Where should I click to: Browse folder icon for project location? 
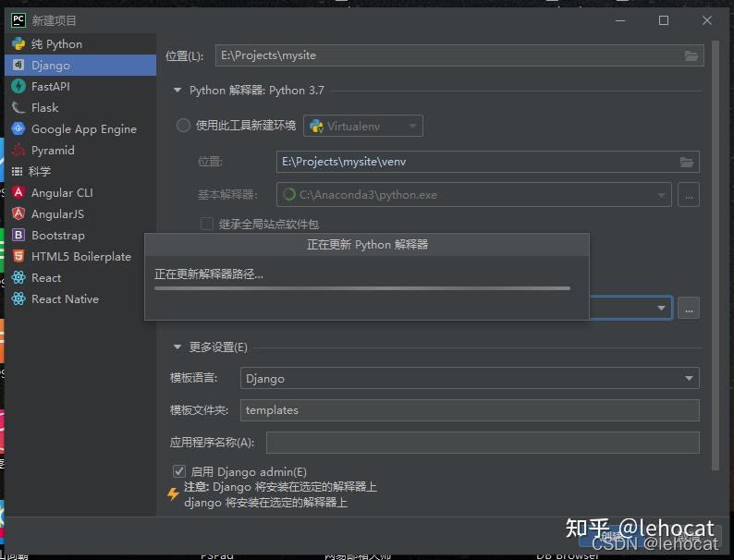click(x=691, y=55)
